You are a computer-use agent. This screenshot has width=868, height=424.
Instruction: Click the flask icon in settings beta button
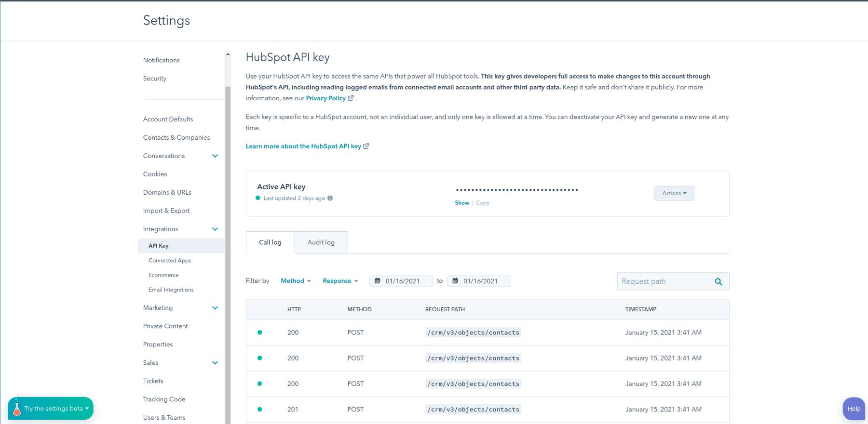click(x=17, y=408)
